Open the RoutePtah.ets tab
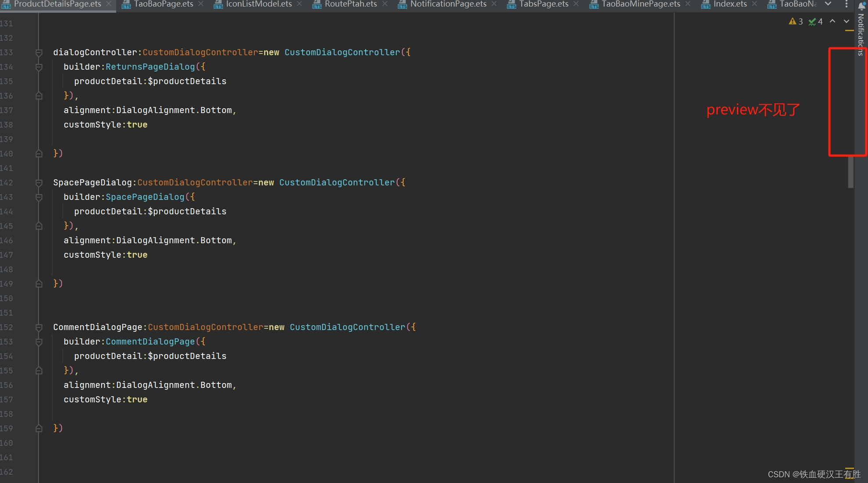 (350, 4)
